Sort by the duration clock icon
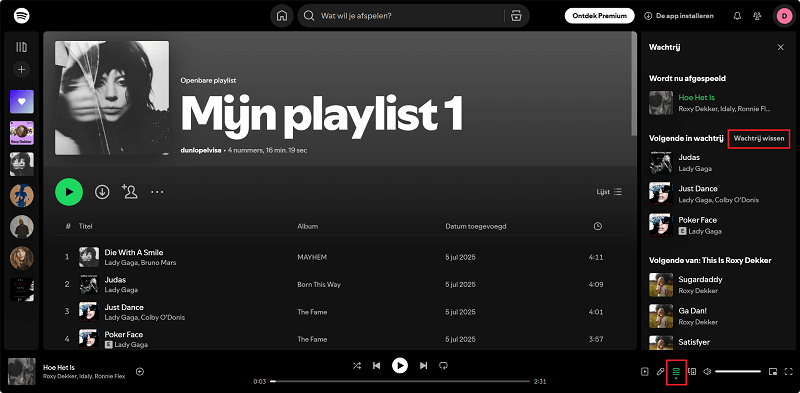 [x=598, y=226]
